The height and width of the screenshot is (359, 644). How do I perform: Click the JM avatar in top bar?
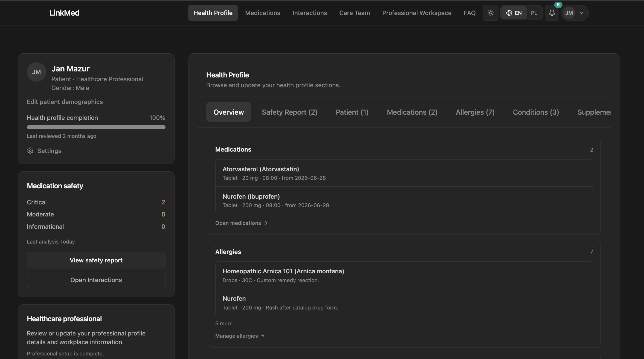pyautogui.click(x=569, y=13)
